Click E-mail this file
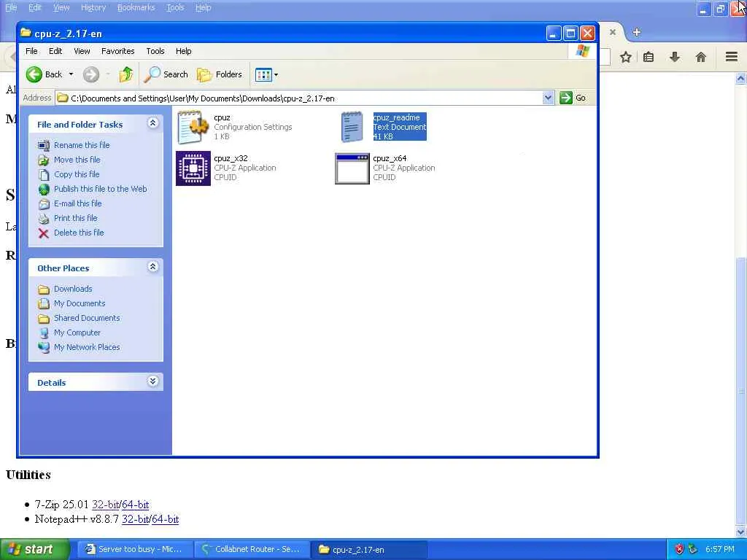747x560 pixels. click(77, 203)
